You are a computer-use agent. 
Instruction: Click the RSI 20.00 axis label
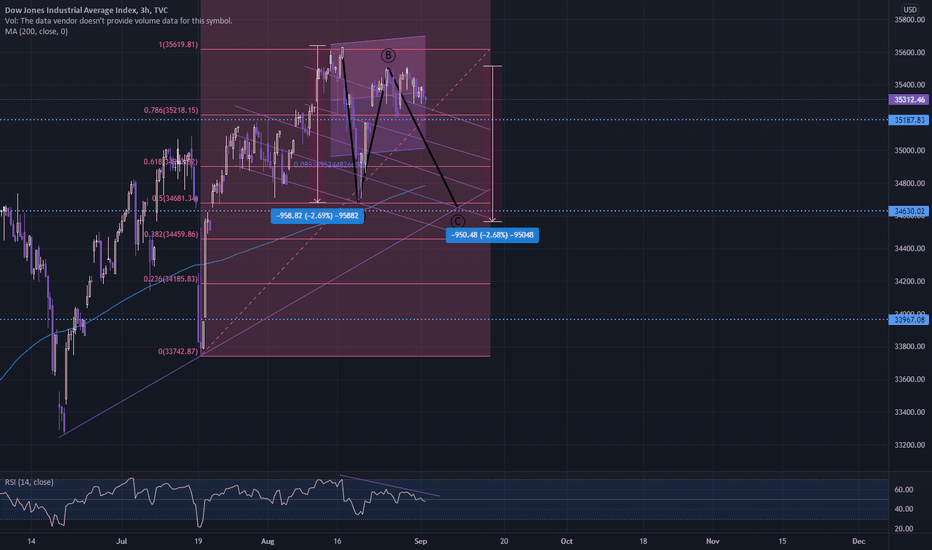click(903, 529)
